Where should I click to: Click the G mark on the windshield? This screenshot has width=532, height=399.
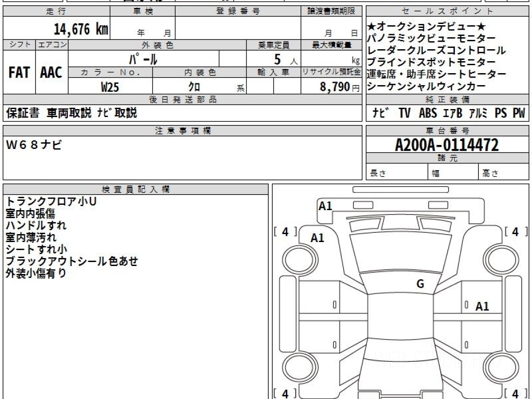tap(420, 284)
